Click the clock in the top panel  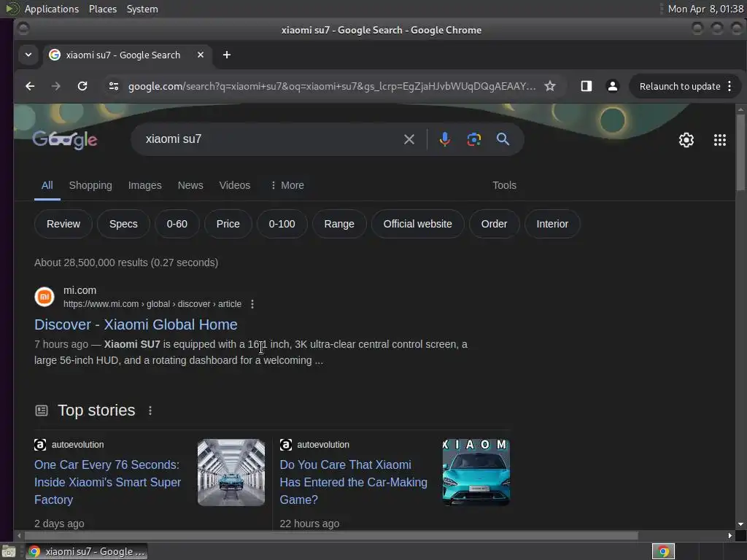tap(705, 9)
